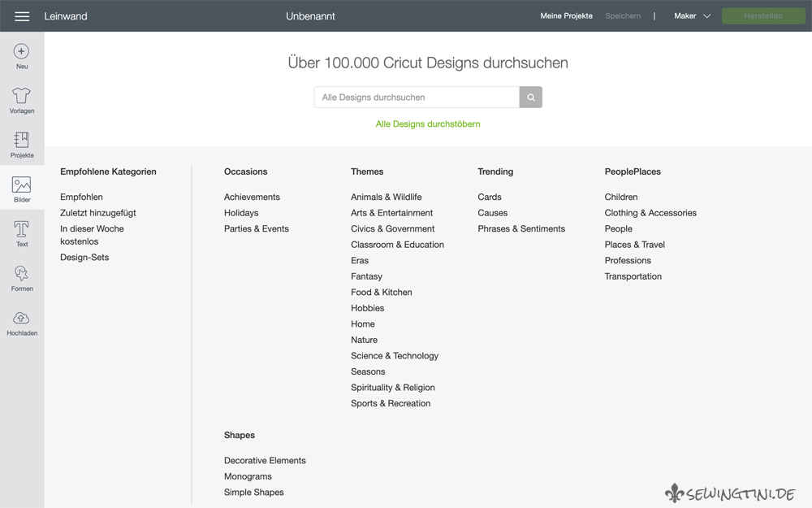Image resolution: width=812 pixels, height=508 pixels.
Task: Click the Herstellen button
Action: pyautogui.click(x=763, y=16)
